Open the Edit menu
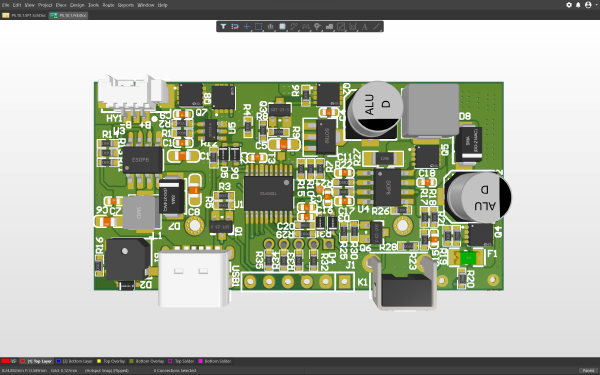The image size is (600, 375). [17, 5]
